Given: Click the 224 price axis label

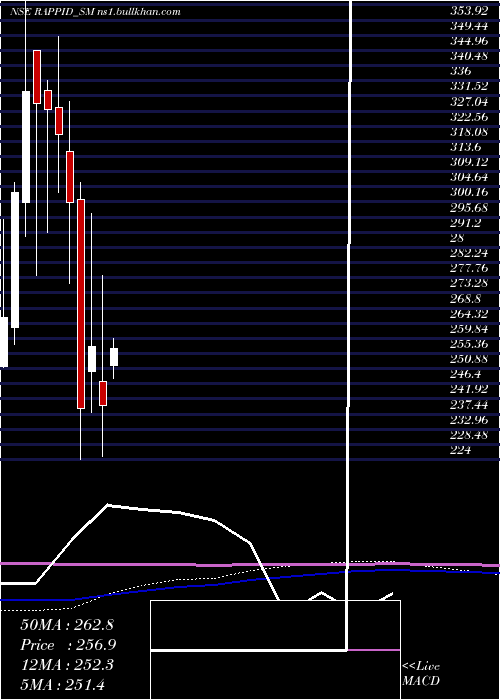Looking at the screenshot, I should point(460,450).
